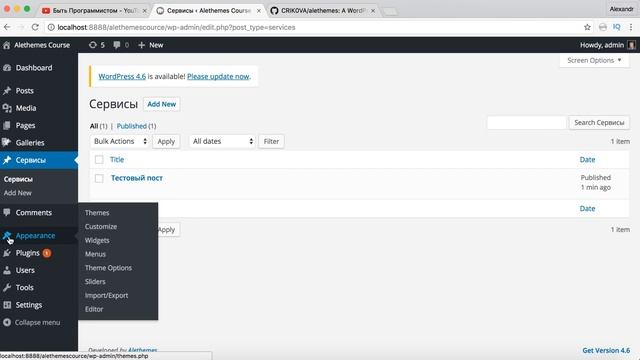
Task: Click the Add New button beside Сервисы heading
Action: point(162,104)
